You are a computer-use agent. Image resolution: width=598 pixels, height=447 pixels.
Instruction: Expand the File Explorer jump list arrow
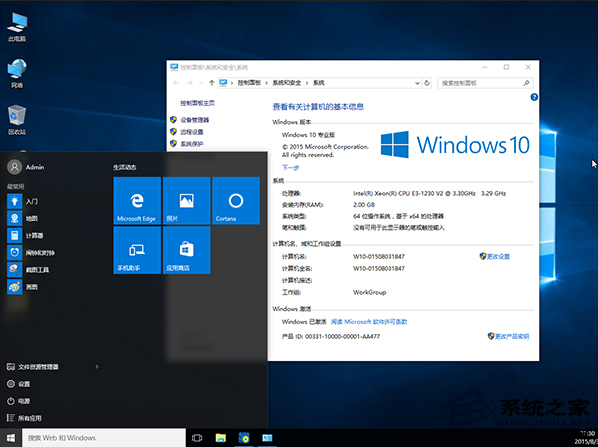point(97,367)
